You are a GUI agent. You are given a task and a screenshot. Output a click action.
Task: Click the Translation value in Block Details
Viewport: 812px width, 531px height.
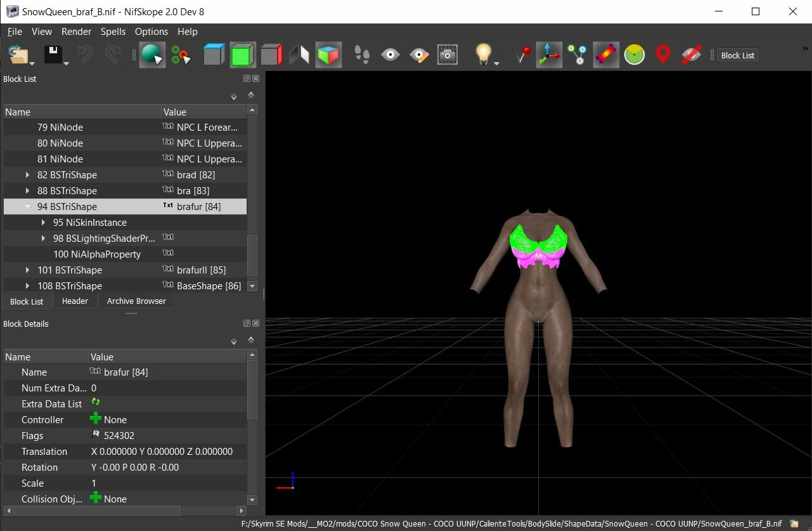tap(162, 451)
